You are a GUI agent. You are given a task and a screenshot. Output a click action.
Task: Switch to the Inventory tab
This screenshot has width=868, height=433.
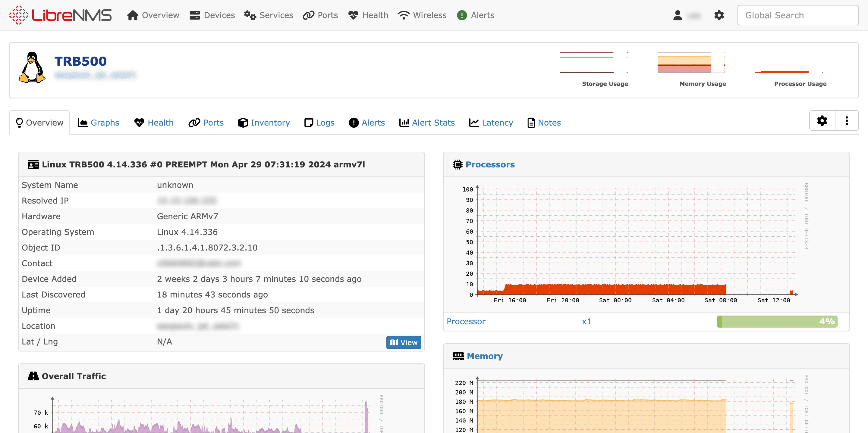click(264, 123)
